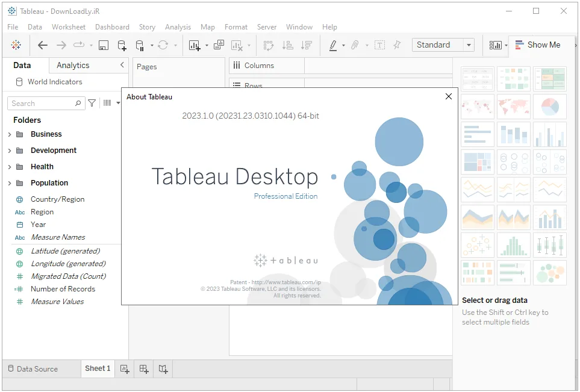The width and height of the screenshot is (580, 392).
Task: Open dropdown arrow next to New Worksheet icon
Action: [207, 46]
